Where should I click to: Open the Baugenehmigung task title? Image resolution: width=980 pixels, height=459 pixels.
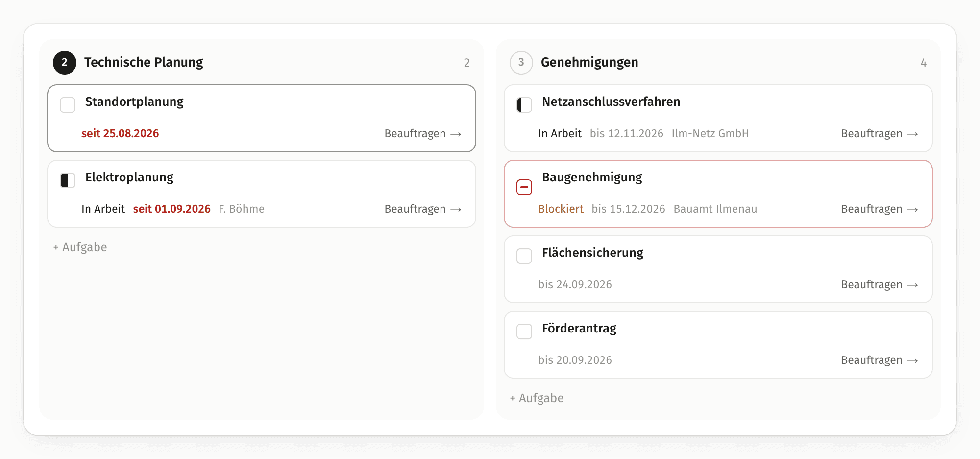[592, 178]
